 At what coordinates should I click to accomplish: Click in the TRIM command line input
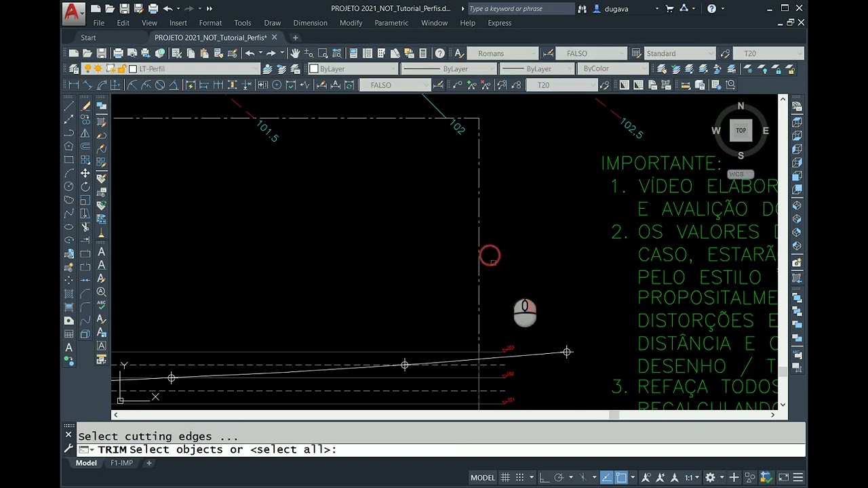coord(441,449)
